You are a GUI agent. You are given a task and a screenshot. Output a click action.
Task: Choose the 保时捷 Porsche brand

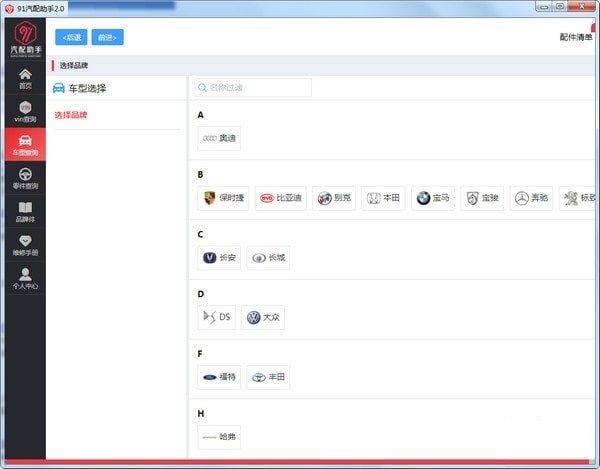pos(223,198)
